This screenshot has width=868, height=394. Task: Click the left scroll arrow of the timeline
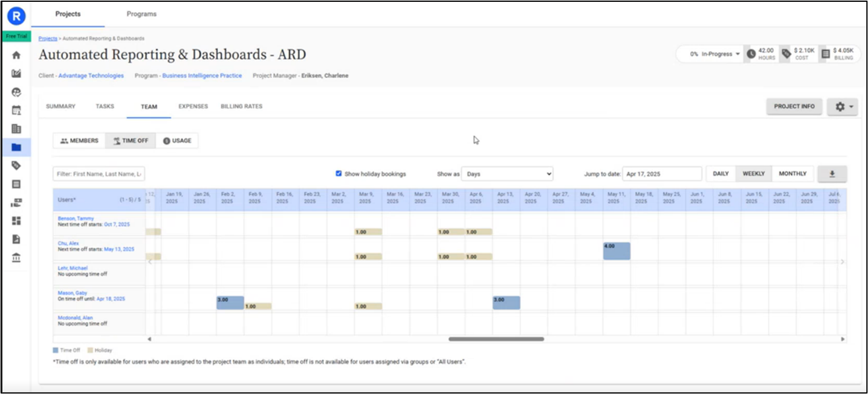click(x=149, y=339)
